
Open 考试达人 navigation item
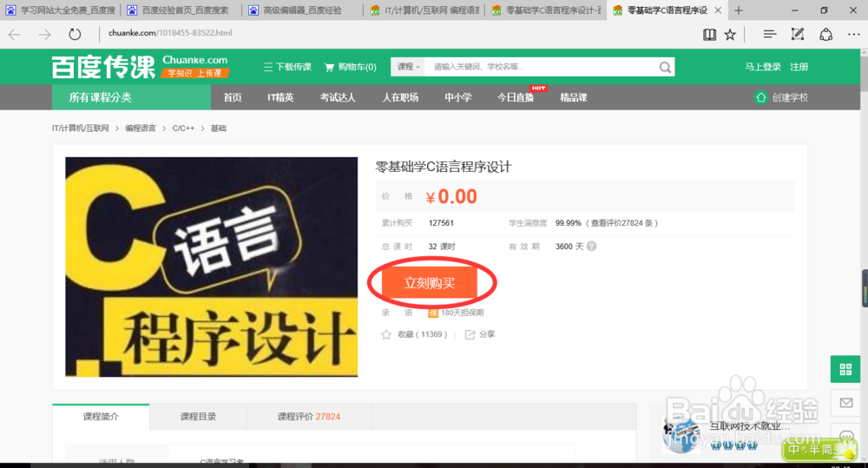tap(338, 97)
